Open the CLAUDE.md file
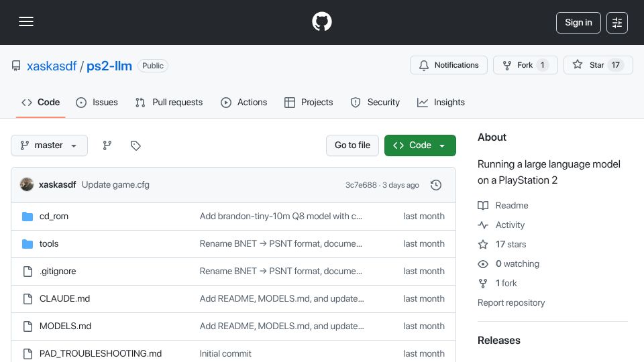This screenshot has height=362, width=644. point(64,299)
